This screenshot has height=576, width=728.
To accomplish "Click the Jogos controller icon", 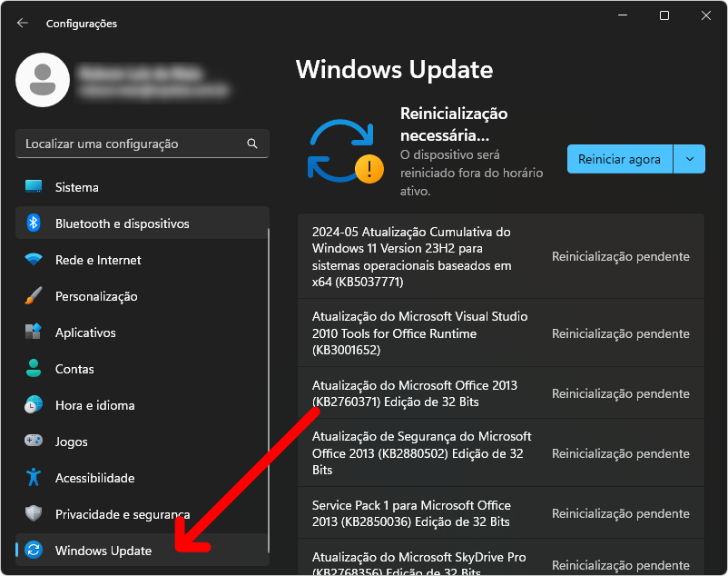I will tap(34, 442).
